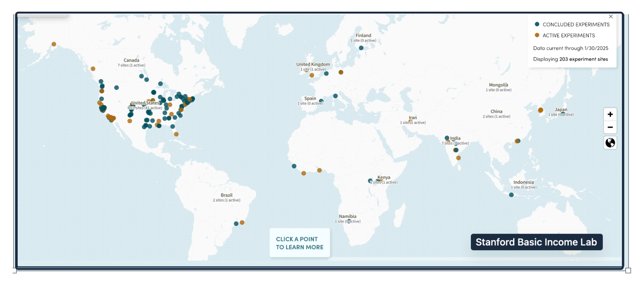Click the Indonesia concluded experiment dot
This screenshot has height=286, width=644.
coord(511,195)
